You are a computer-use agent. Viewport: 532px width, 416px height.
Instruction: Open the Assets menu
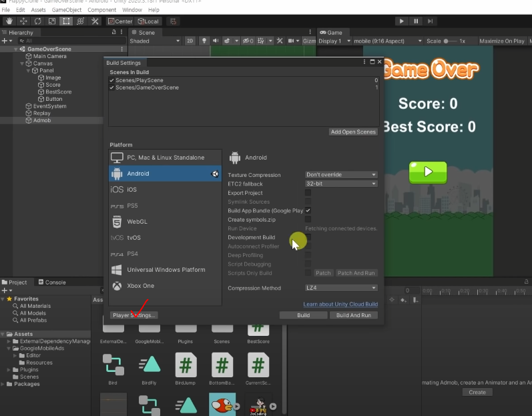click(x=38, y=10)
